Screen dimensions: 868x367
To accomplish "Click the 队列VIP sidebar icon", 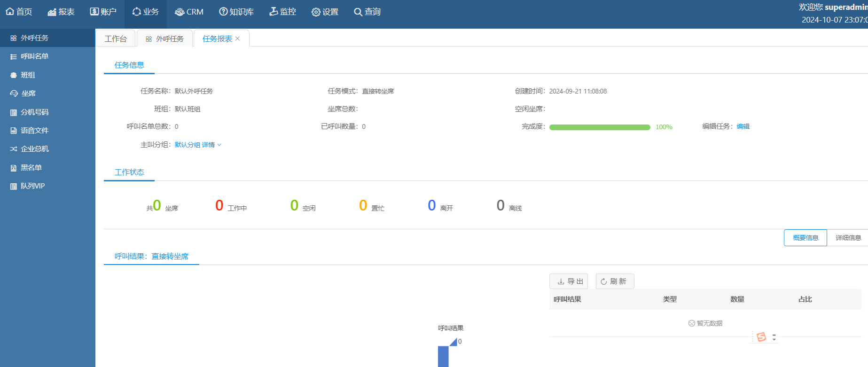I will point(14,186).
